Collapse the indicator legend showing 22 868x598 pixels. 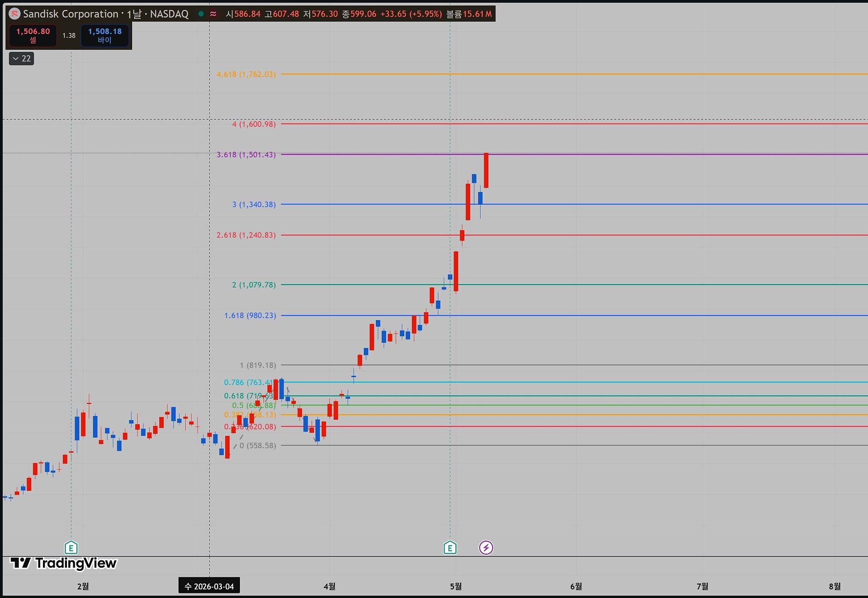click(21, 59)
